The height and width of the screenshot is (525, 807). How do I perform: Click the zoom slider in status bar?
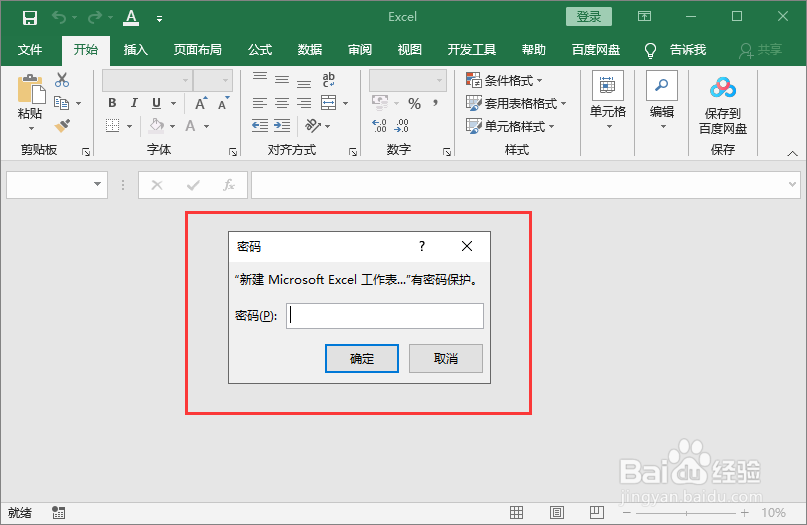click(x=686, y=513)
